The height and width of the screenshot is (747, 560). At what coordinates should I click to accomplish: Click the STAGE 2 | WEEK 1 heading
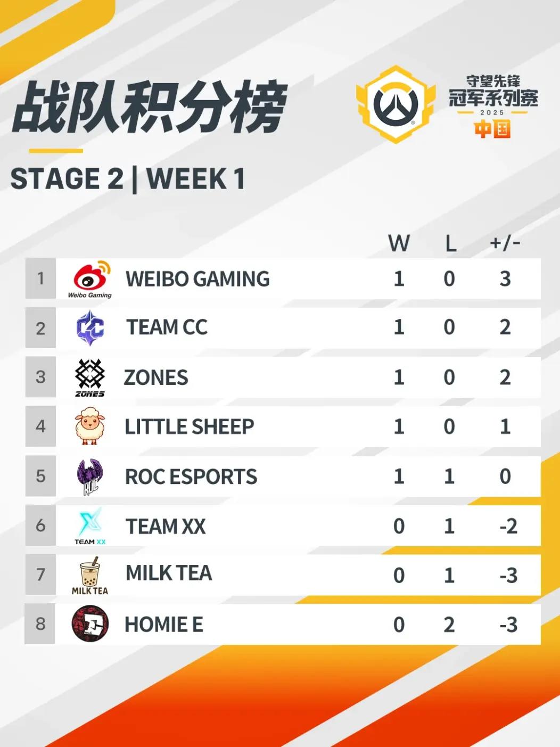coord(128,179)
